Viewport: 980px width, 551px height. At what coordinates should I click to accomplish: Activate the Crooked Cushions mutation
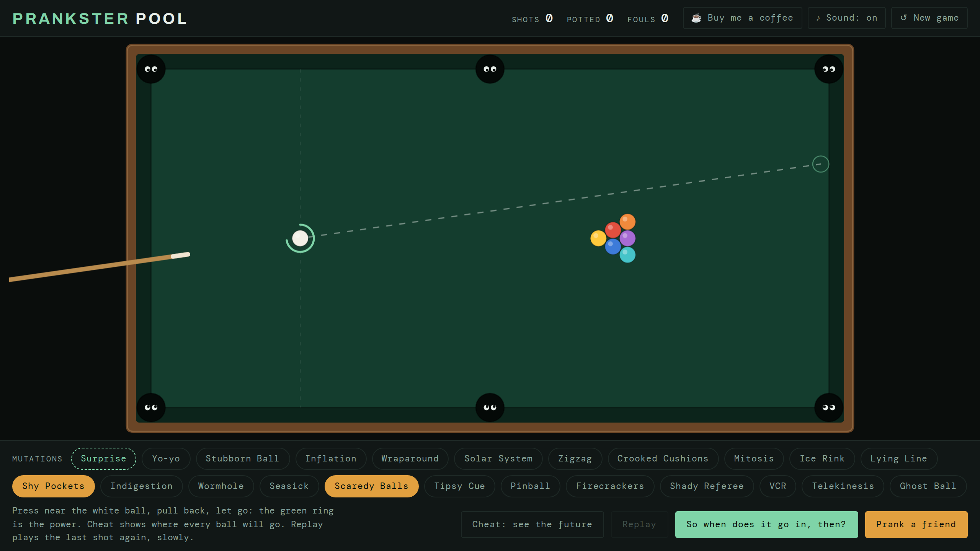point(663,459)
